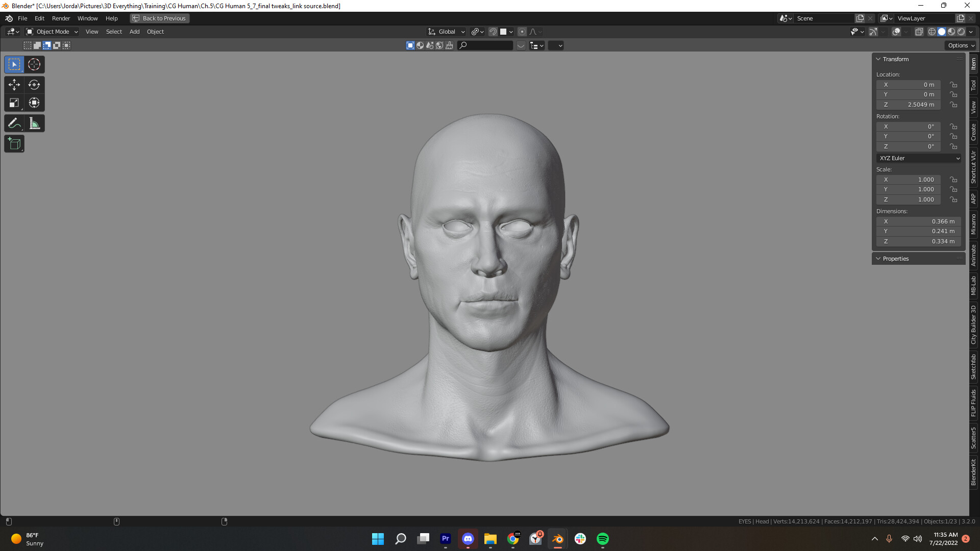
Task: Change the XYZ Euler rotation mode dropdown
Action: click(x=918, y=158)
